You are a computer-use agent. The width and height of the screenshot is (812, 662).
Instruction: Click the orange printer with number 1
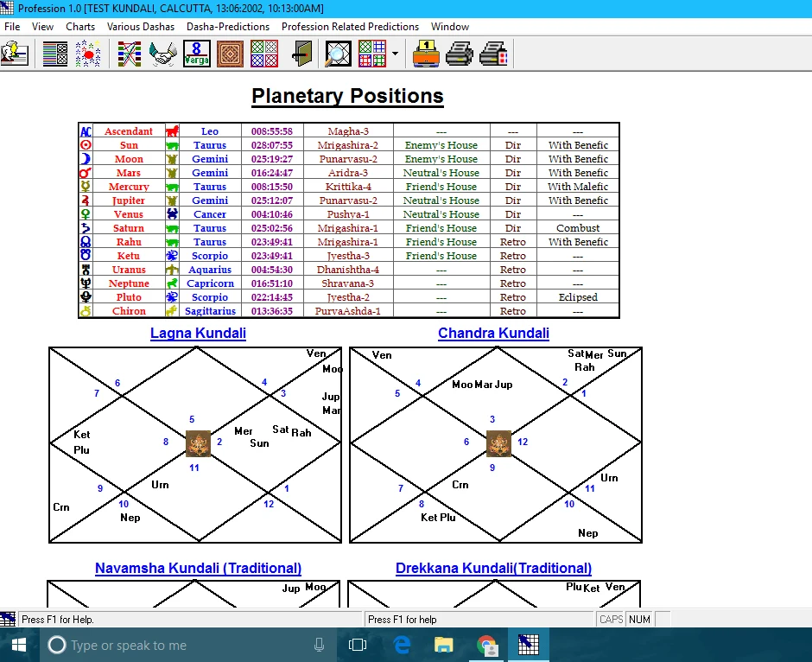click(426, 54)
